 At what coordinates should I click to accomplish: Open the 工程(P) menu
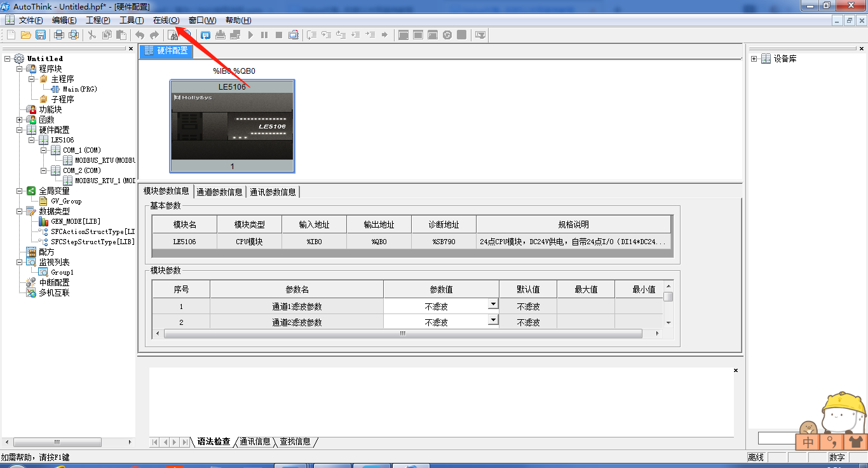click(98, 20)
